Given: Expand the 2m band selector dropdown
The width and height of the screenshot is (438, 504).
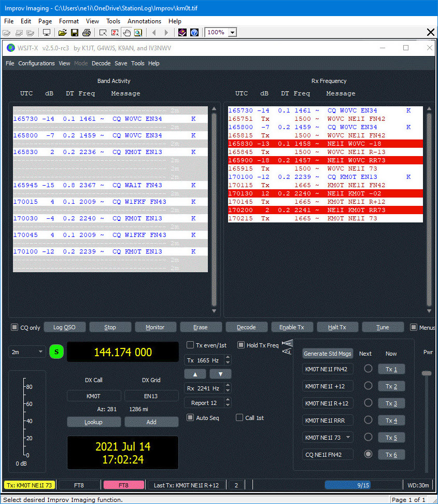Looking at the screenshot, I should 41,352.
